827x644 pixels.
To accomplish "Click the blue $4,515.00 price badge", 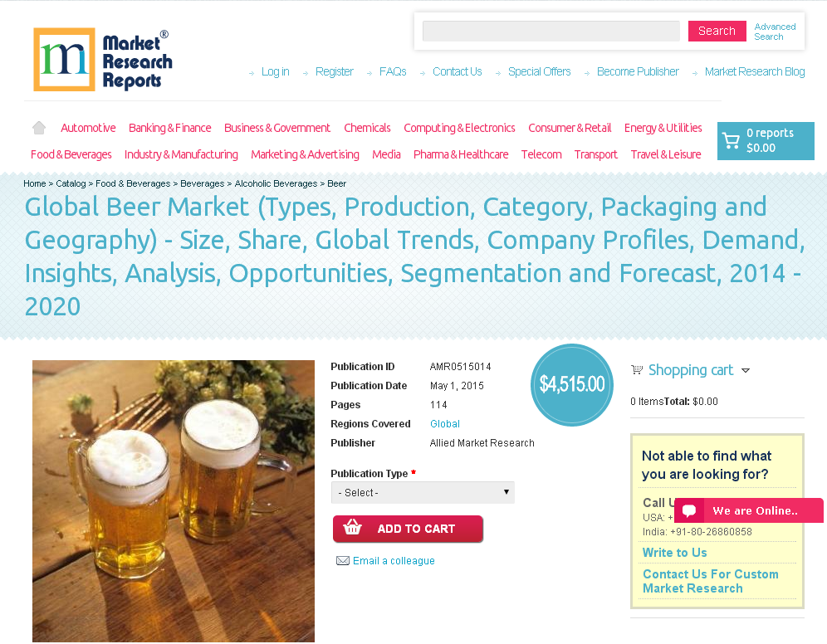I will coord(571,384).
